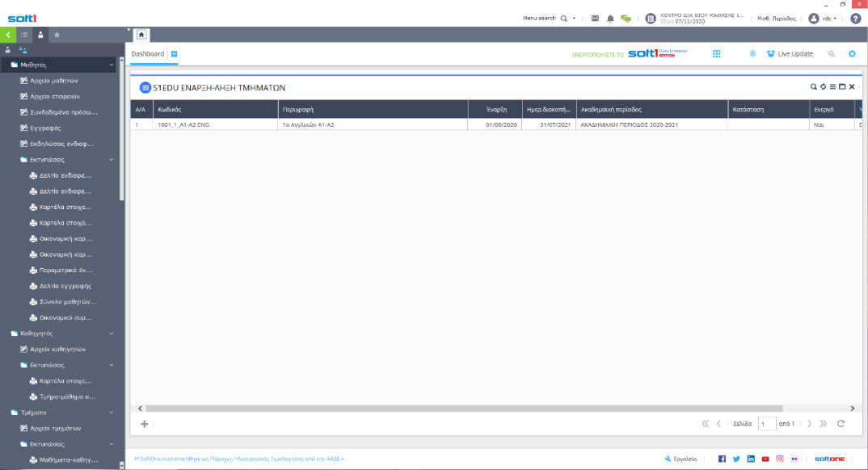This screenshot has height=470, width=868.
Task: Open the SoftOne e-invoicing provider link
Action: 238,459
